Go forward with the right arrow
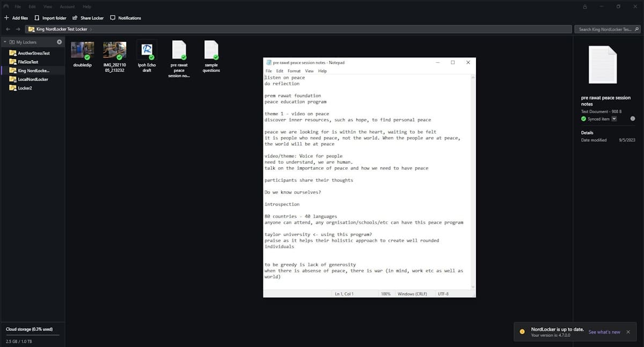 tap(18, 29)
